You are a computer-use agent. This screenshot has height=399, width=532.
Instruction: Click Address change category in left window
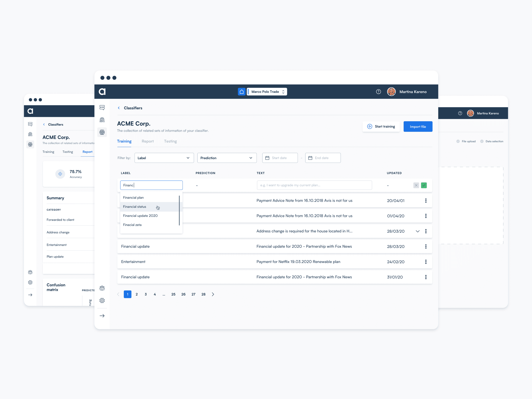click(x=58, y=232)
